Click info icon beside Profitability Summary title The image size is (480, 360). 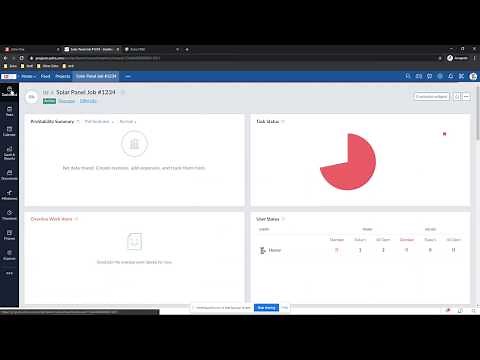click(78, 121)
